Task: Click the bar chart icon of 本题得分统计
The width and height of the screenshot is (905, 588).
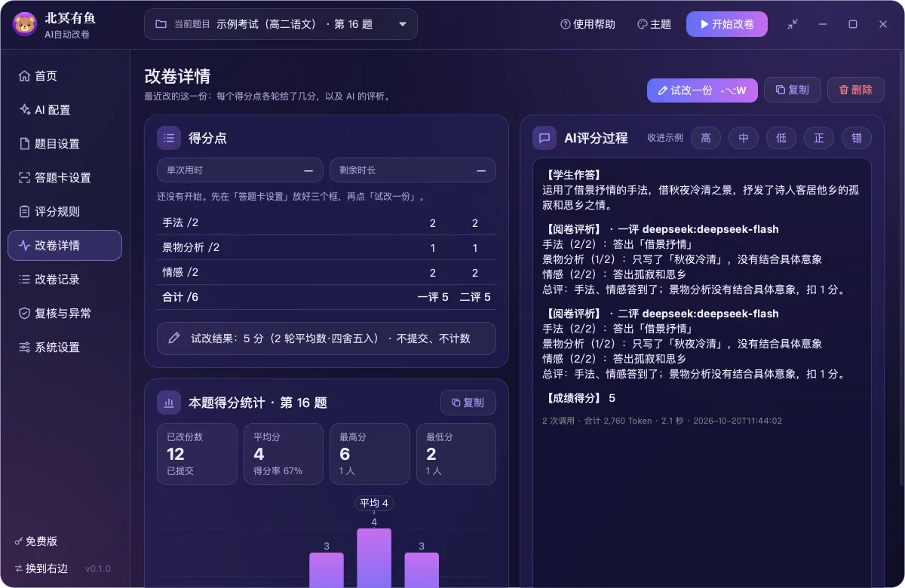Action: point(169,403)
